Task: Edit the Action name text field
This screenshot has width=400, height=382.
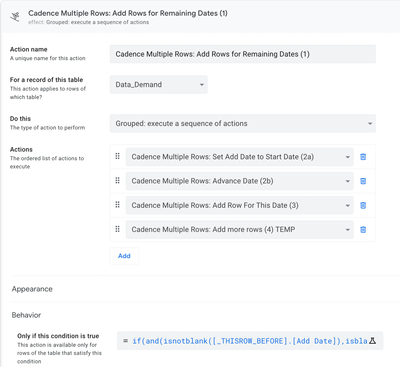Action: click(x=243, y=54)
